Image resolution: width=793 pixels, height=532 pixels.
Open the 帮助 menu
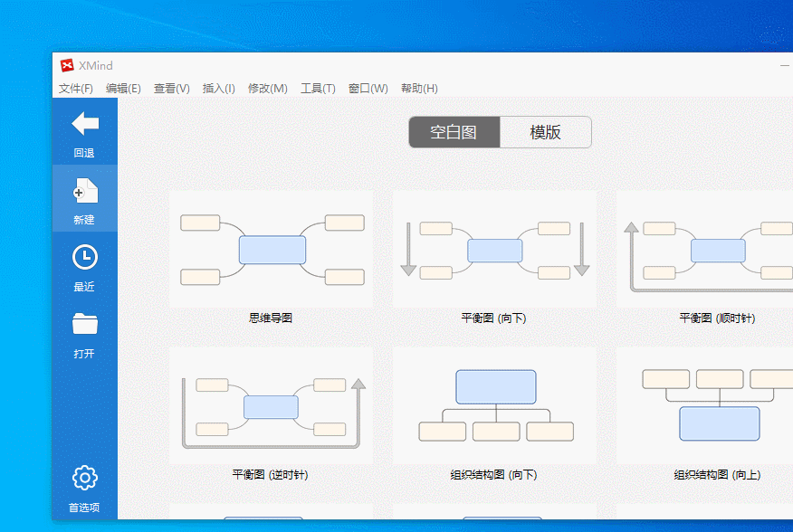point(418,88)
